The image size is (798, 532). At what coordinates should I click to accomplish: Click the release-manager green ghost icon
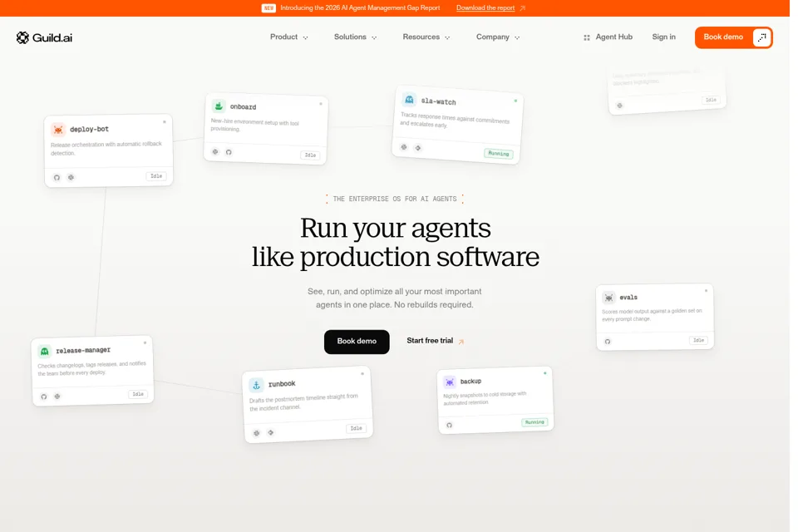45,352
